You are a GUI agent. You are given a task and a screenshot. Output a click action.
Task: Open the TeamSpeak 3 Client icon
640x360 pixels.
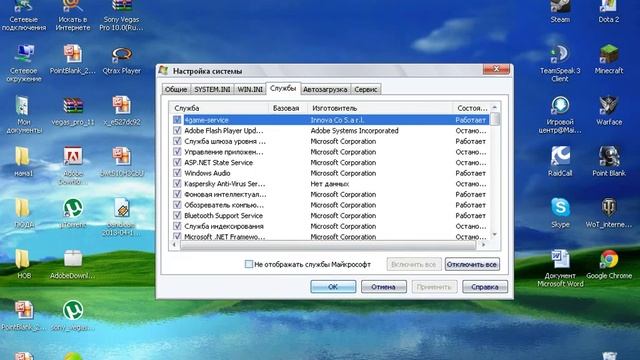(560, 63)
